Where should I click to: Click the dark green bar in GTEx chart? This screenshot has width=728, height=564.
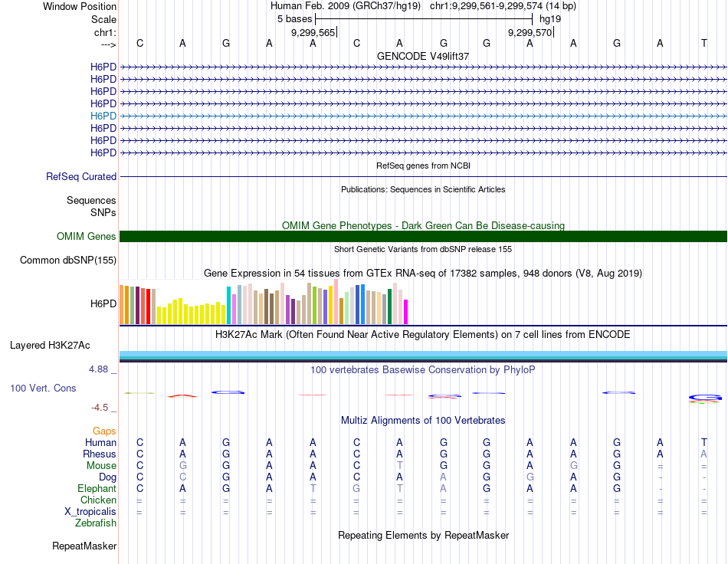(390, 307)
